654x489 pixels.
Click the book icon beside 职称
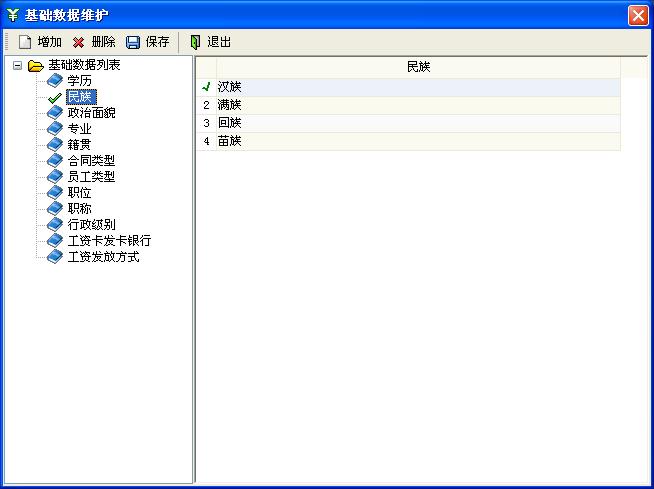55,208
